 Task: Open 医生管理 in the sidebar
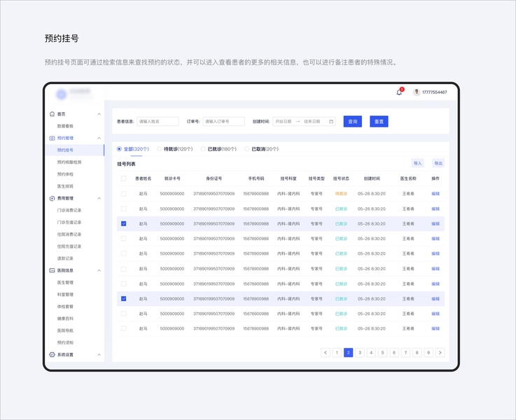tap(65, 283)
